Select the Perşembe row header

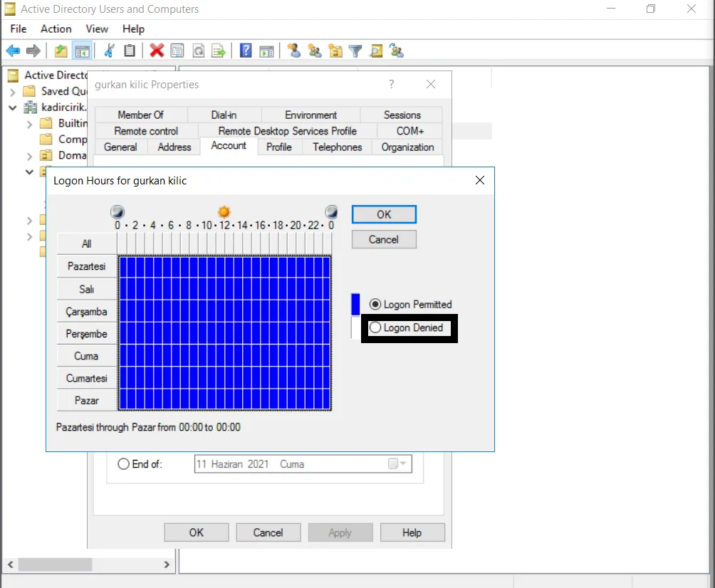[x=87, y=334]
